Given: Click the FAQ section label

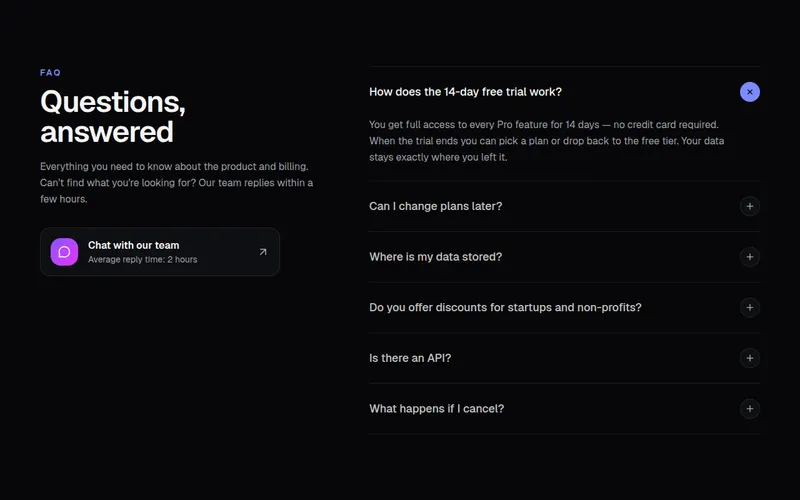Looking at the screenshot, I should 50,72.
